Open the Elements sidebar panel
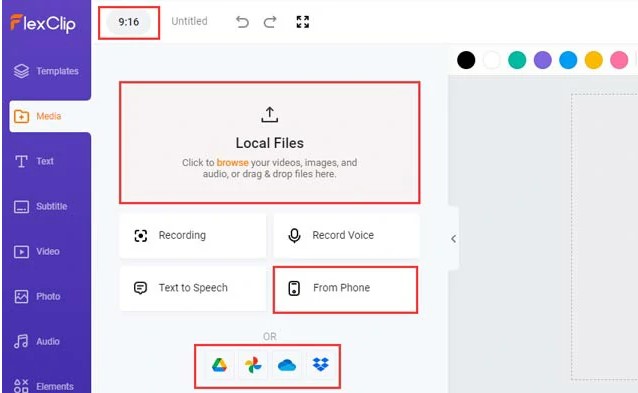Screen dimensions: 638x393 click(x=44, y=386)
